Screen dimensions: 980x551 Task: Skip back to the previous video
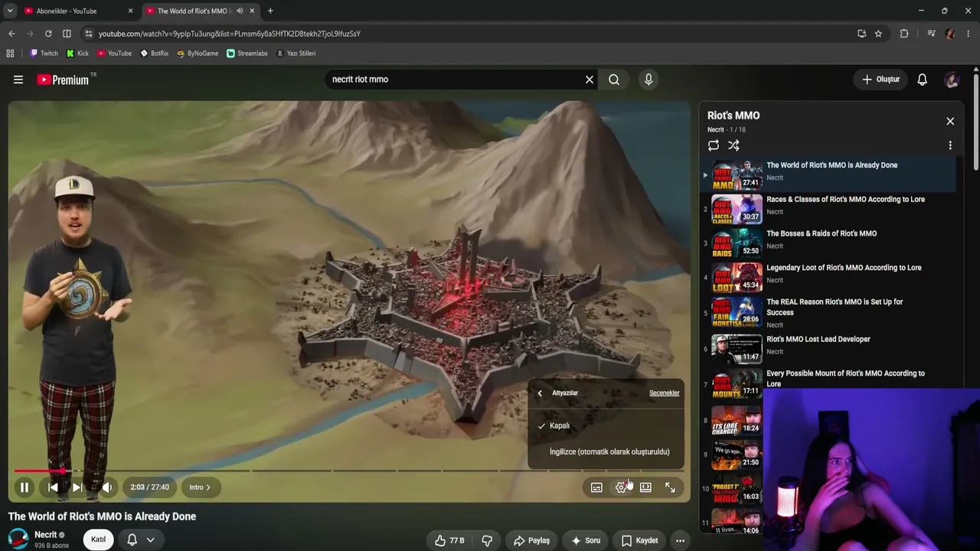[53, 487]
